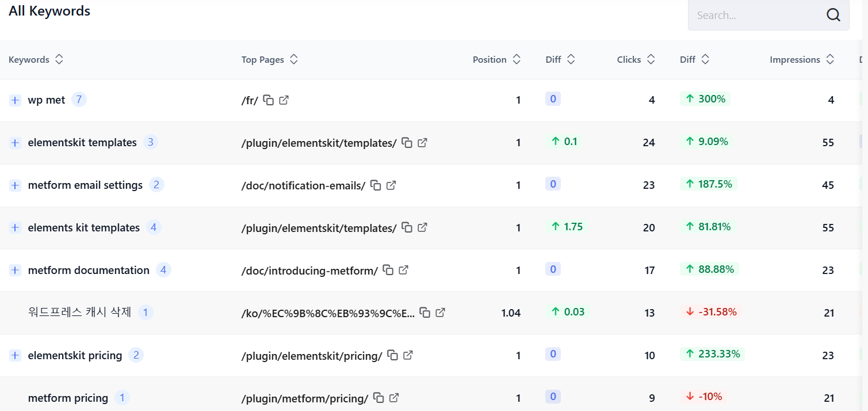This screenshot has width=868, height=411.
Task: Expand the elementskit templates keyword row
Action: [x=15, y=143]
